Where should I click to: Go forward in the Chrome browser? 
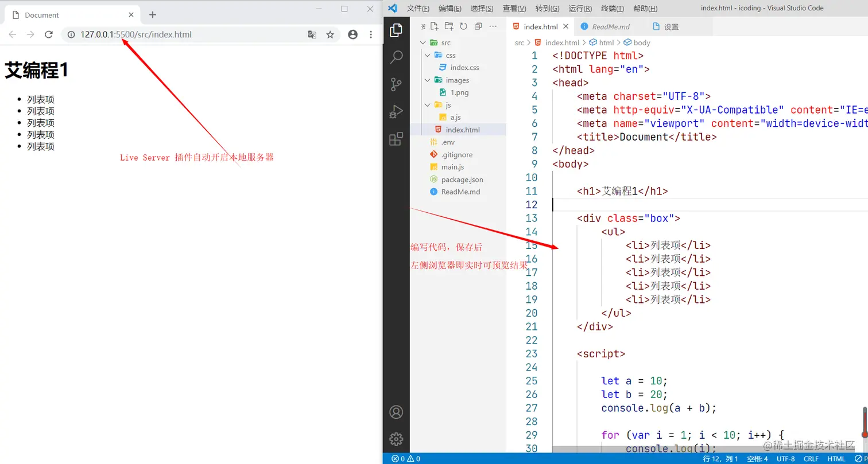pyautogui.click(x=30, y=34)
